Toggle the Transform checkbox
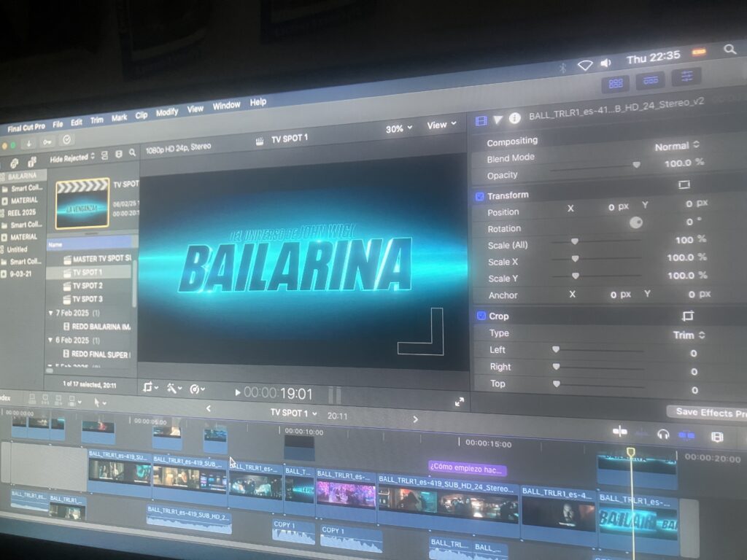 pyautogui.click(x=480, y=196)
